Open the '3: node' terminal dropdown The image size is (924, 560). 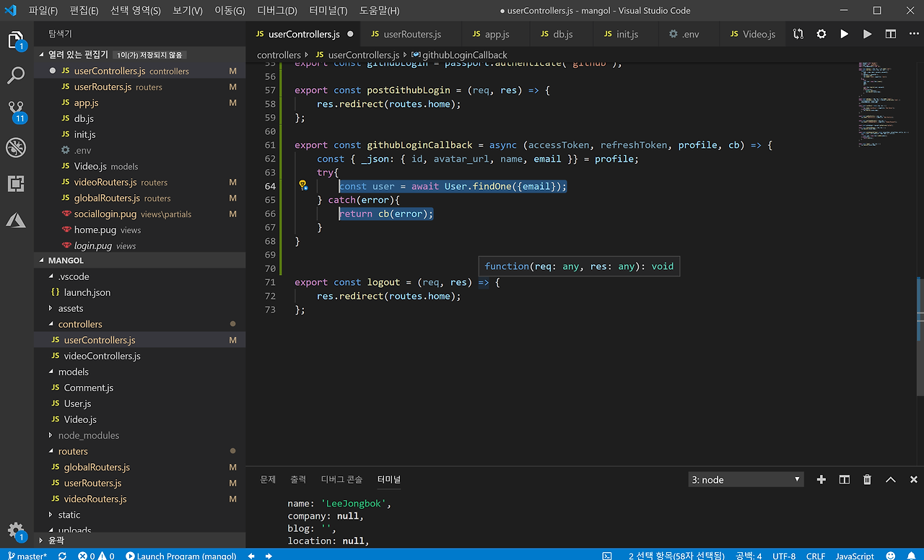coord(746,480)
